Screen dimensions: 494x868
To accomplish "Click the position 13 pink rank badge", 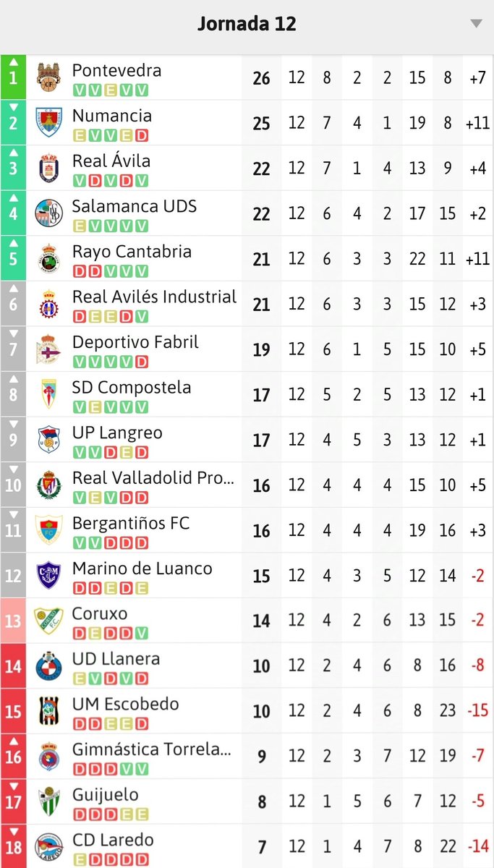I will pos(13,621).
